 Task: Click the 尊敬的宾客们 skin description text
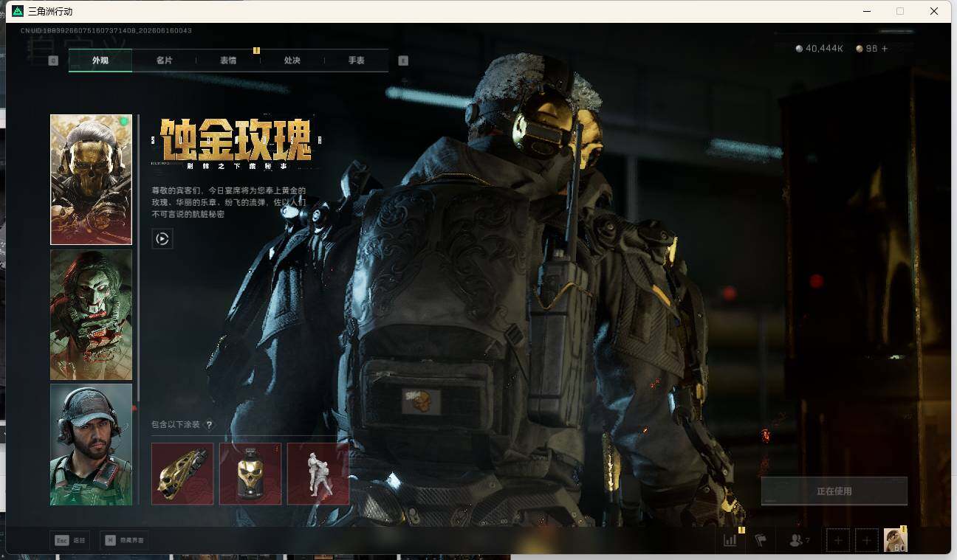pyautogui.click(x=228, y=202)
